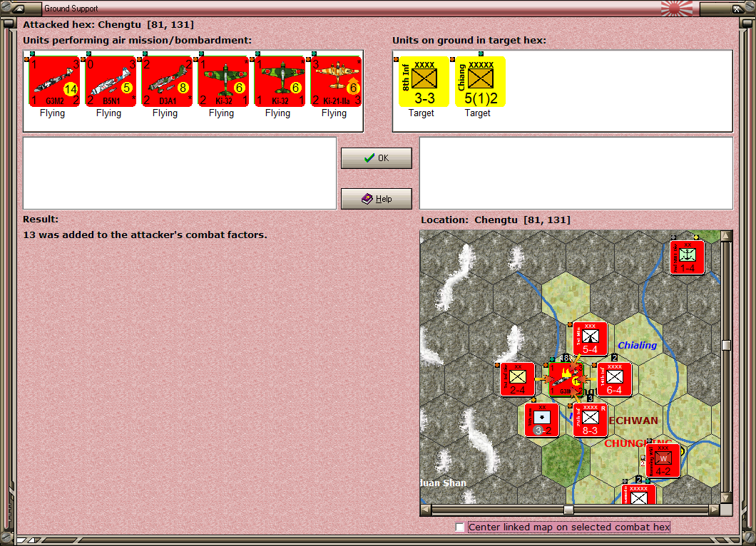Click the Target label under 8th Inf
The image size is (756, 546).
pos(422,113)
